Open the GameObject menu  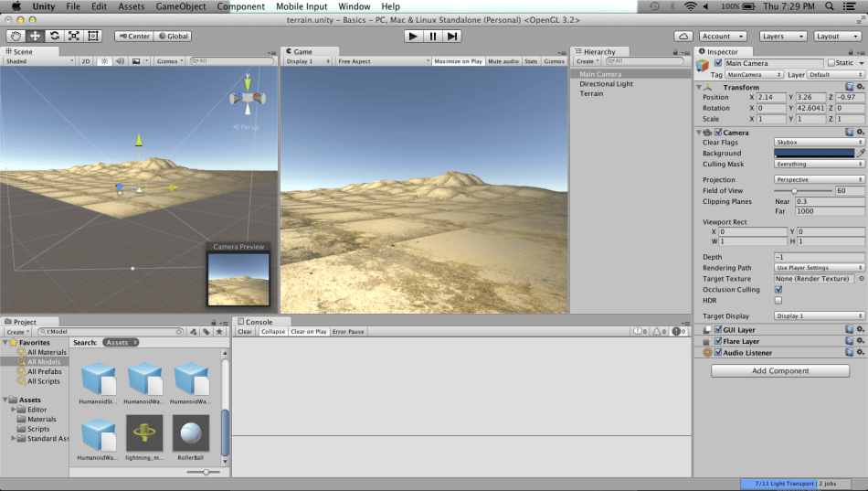pyautogui.click(x=181, y=6)
